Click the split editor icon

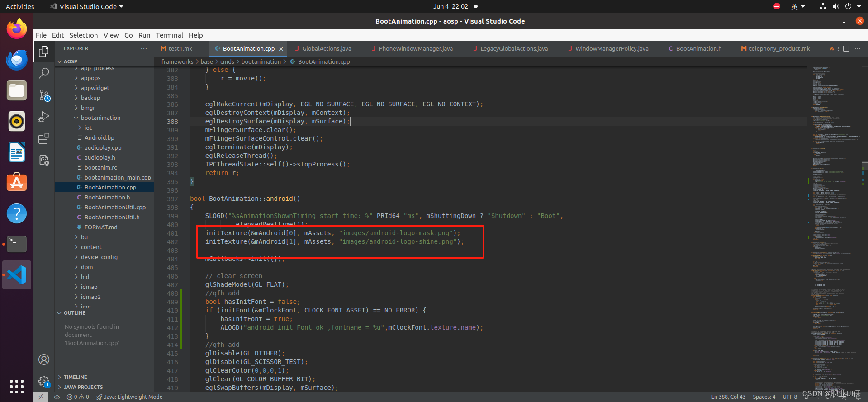click(x=846, y=48)
